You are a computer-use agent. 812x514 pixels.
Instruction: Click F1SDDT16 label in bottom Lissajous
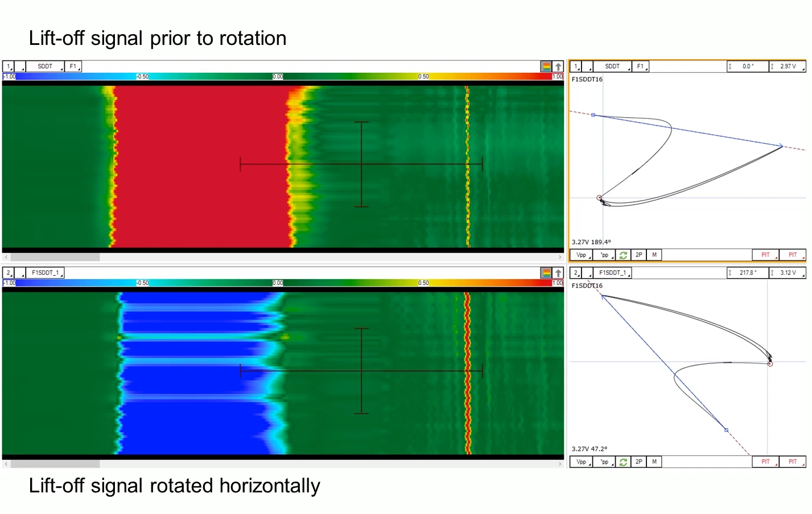(587, 286)
